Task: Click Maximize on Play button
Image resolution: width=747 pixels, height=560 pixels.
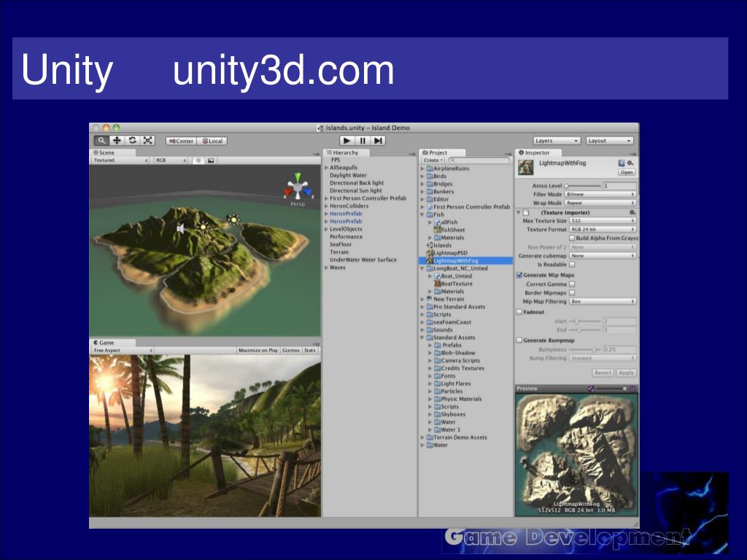Action: point(258,351)
